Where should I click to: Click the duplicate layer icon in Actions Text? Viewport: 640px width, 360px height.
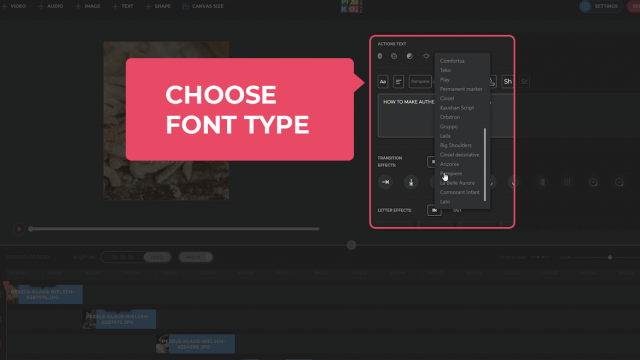click(x=394, y=56)
